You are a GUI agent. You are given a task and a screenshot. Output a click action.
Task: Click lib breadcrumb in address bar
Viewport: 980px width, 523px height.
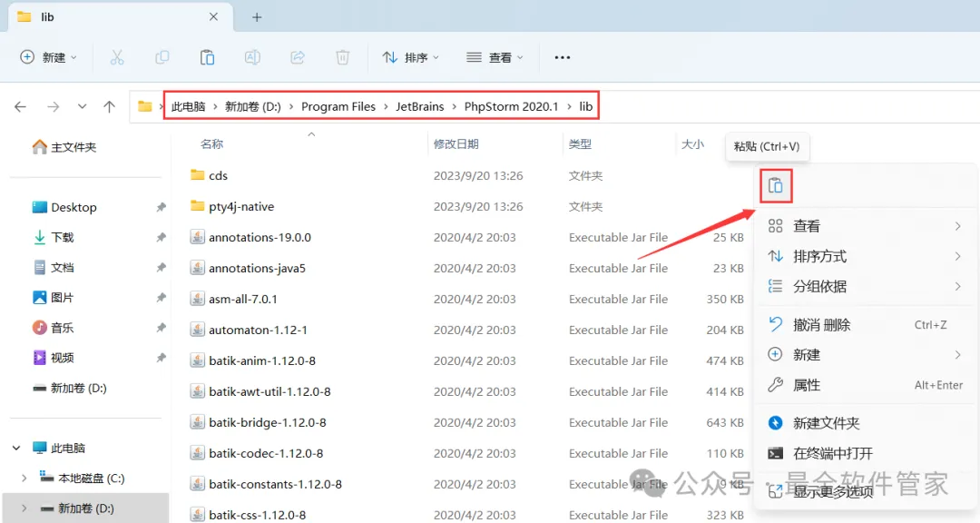point(585,107)
